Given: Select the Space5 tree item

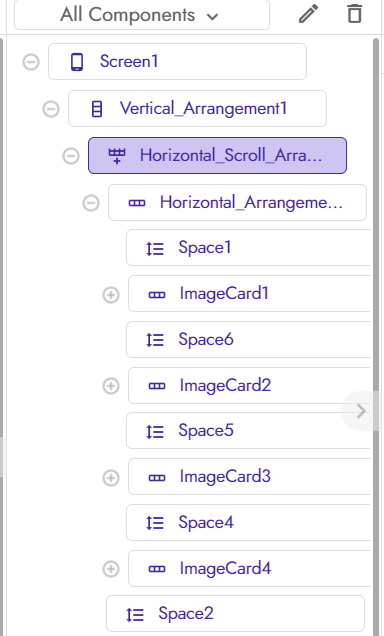Looking at the screenshot, I should pyautogui.click(x=248, y=430).
